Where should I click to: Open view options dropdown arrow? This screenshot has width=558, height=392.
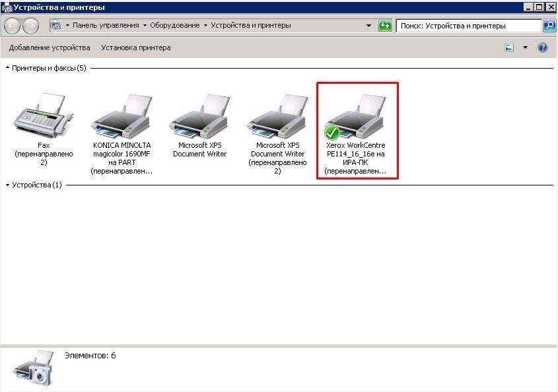coord(525,48)
